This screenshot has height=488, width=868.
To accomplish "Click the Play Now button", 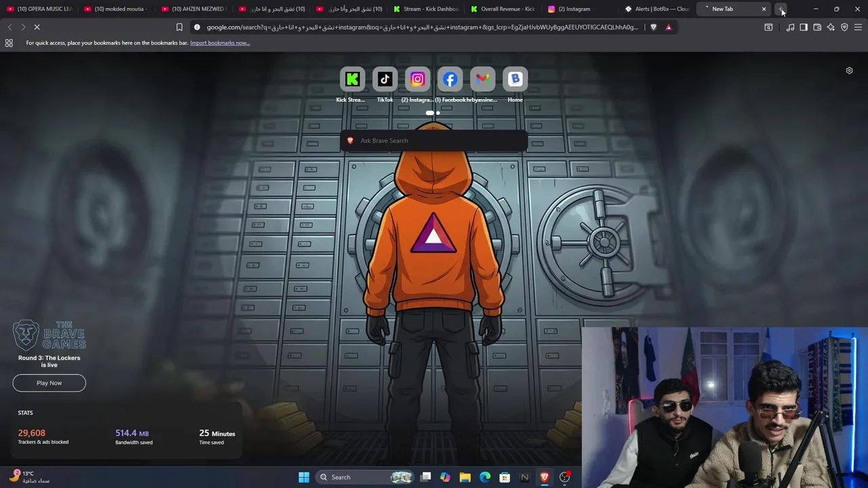I will (49, 383).
